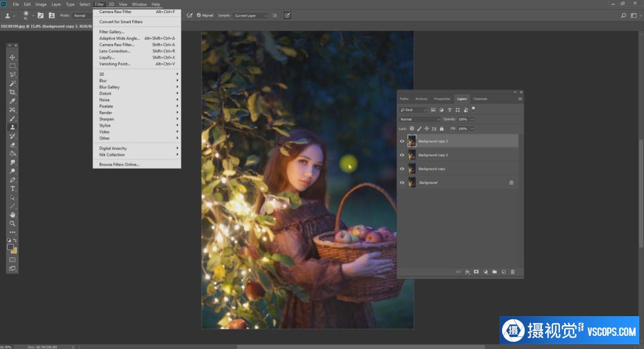Create a new layer group
Image resolution: width=644 pixels, height=349 pixels.
click(x=494, y=272)
